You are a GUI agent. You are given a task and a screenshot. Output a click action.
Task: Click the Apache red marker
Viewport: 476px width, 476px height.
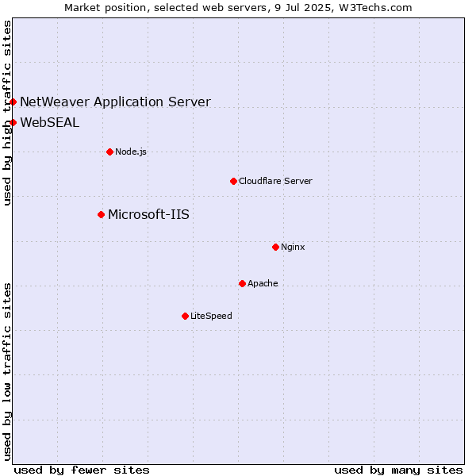coord(242,283)
